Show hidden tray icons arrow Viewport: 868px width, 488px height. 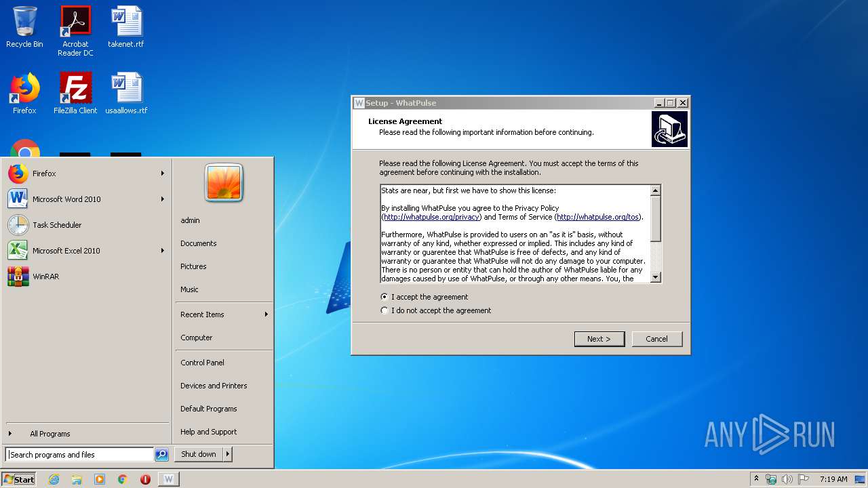(756, 479)
